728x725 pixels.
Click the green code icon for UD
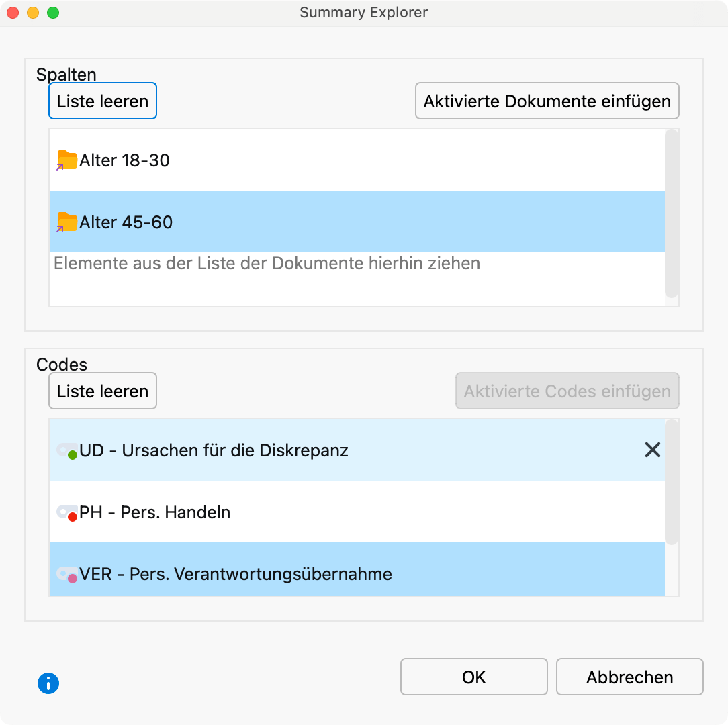point(68,451)
